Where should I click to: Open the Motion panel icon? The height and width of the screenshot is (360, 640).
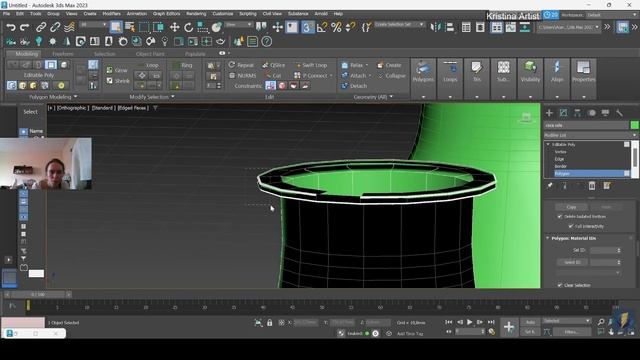click(591, 113)
